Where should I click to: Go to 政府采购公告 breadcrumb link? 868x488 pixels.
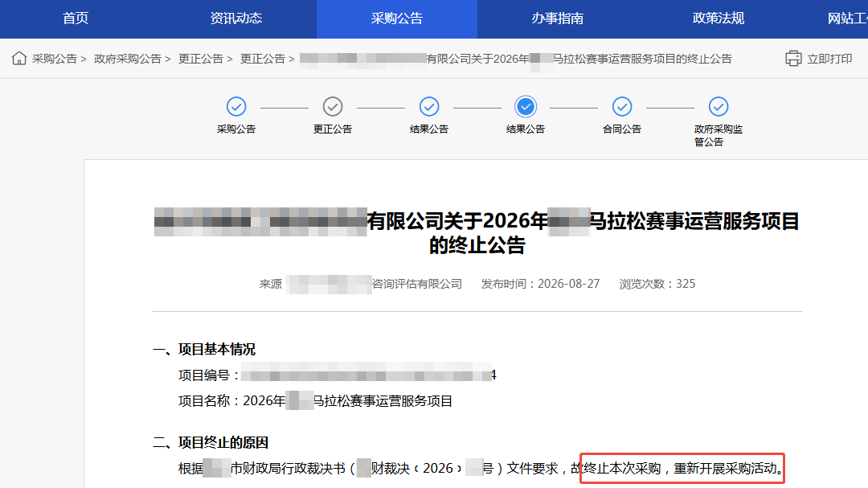click(127, 59)
